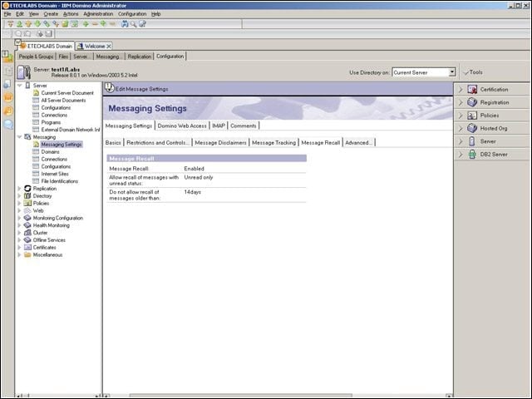This screenshot has height=399, width=532.
Task: Open the Restrictions and Controls sub-tab
Action: point(158,143)
